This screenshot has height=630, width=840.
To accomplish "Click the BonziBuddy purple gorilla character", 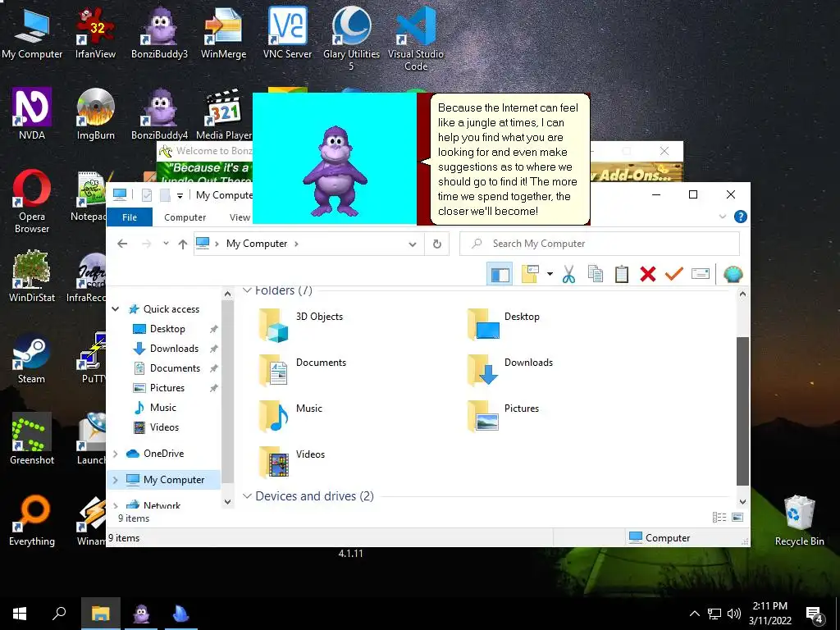I will pos(335,171).
